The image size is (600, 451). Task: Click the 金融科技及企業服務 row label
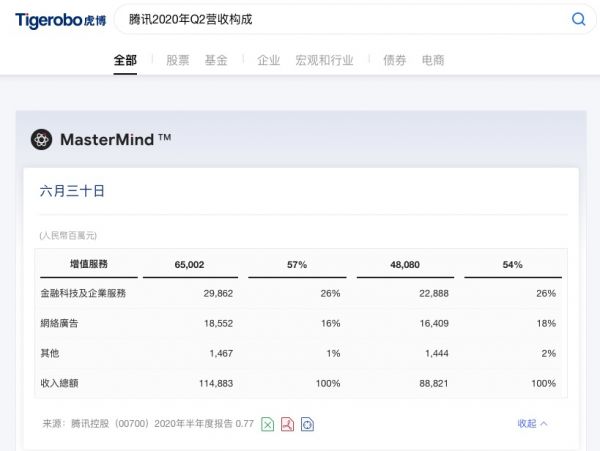tap(82, 294)
